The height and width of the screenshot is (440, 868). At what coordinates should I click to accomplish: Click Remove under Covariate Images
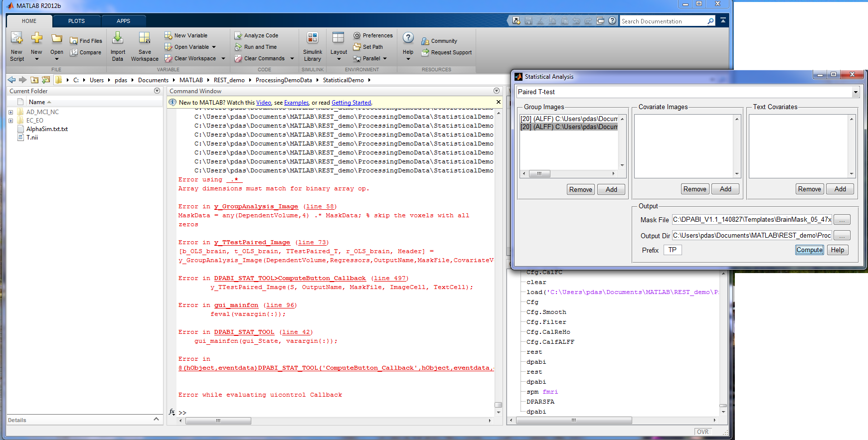[x=695, y=189]
